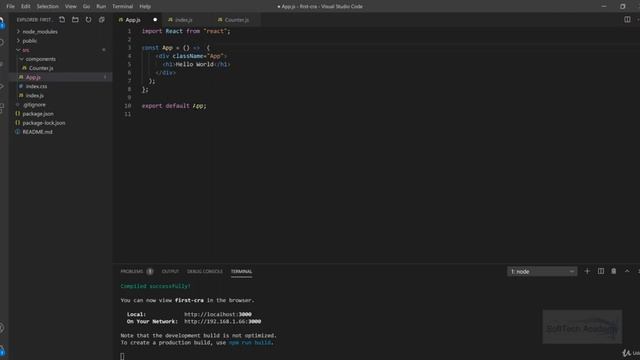Click the import React line
Screen dimensions: 640x360
[186, 31]
